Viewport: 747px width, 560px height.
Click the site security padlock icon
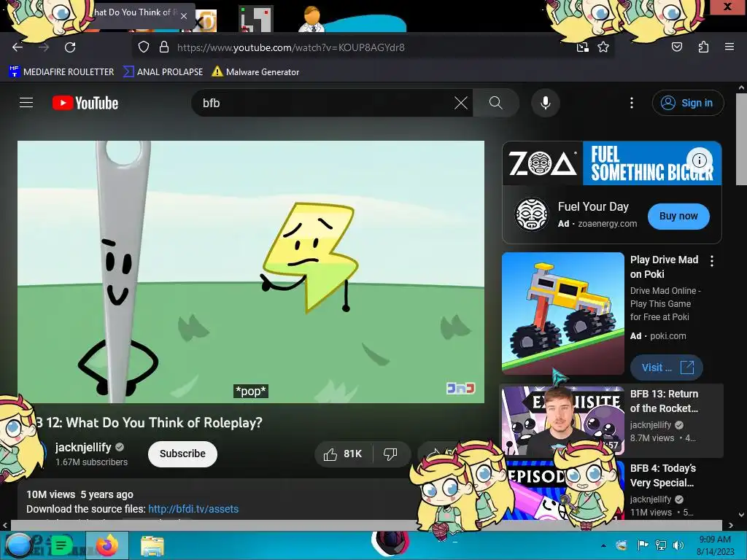[164, 47]
